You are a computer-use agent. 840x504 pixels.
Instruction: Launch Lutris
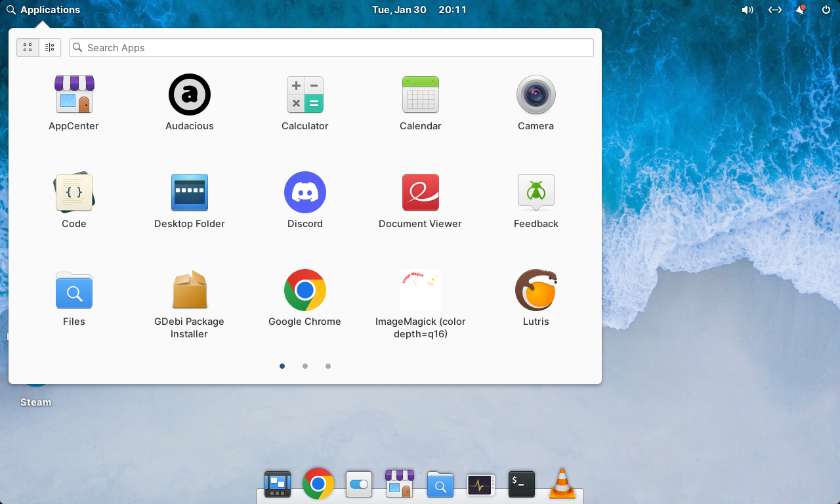pyautogui.click(x=536, y=299)
